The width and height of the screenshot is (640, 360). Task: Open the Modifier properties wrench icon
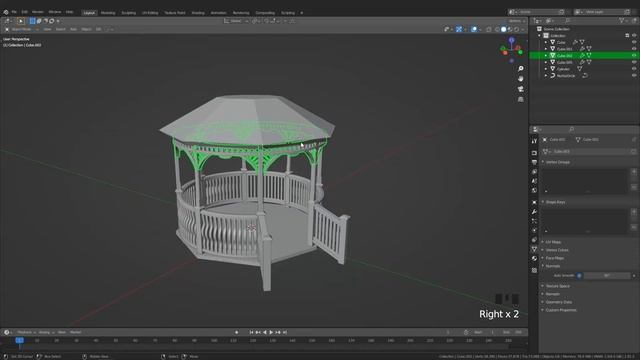pos(534,212)
